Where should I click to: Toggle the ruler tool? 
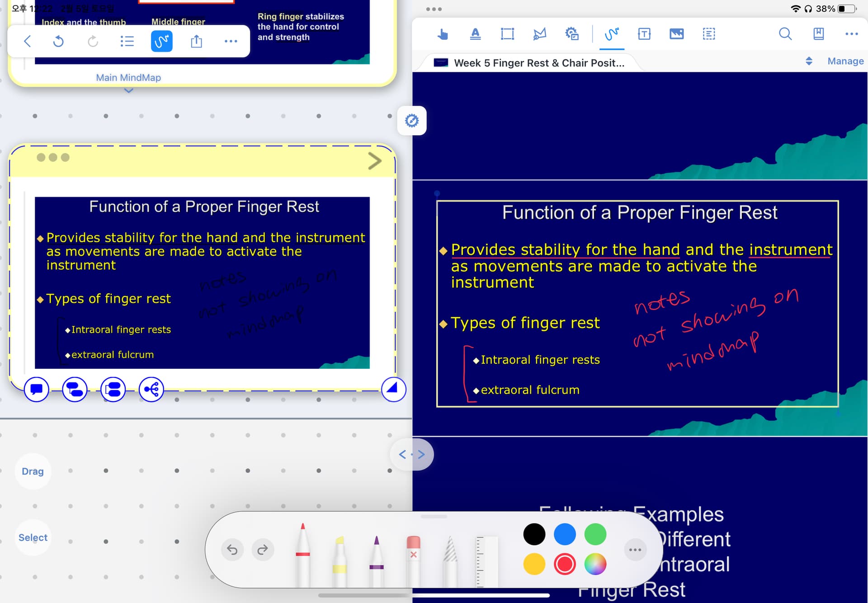tap(486, 561)
